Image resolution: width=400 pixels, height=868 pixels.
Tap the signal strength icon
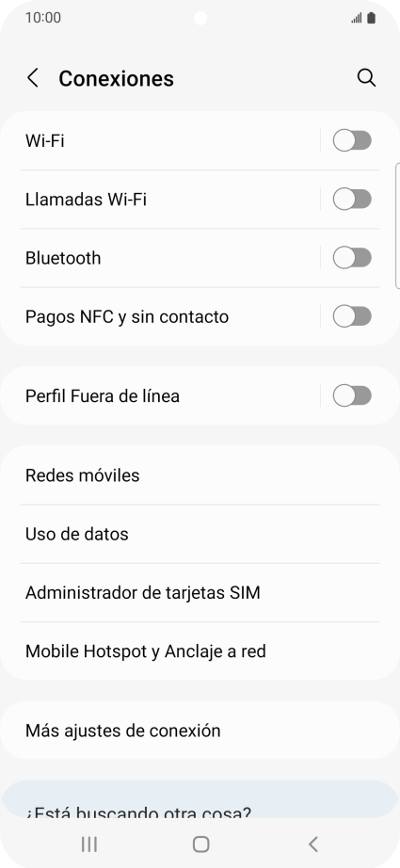357,18
